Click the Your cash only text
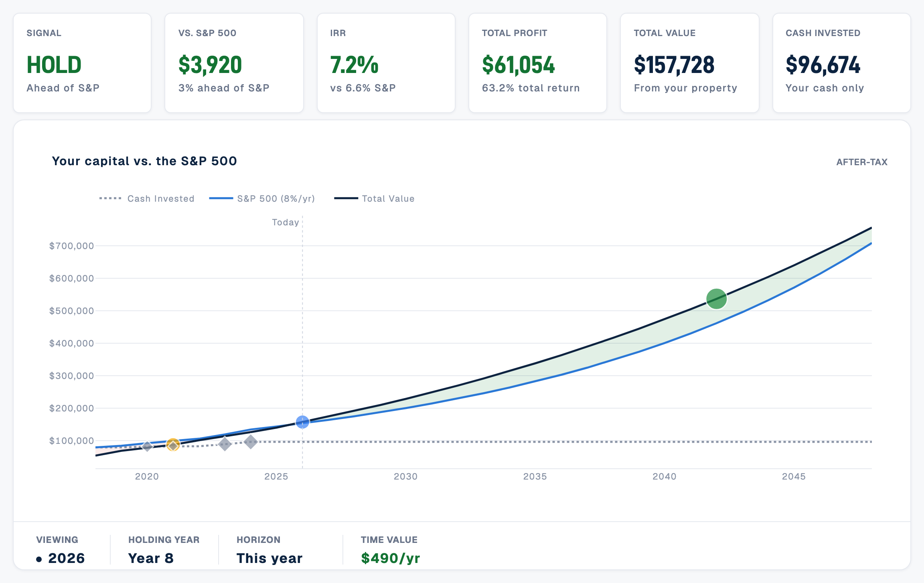Screen dimensions: 924x583 [825, 88]
